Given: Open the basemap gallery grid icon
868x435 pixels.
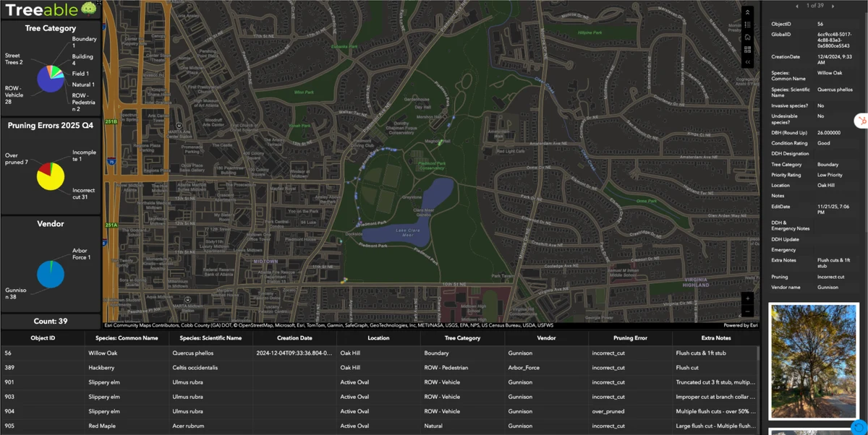Looking at the screenshot, I should click(x=748, y=50).
